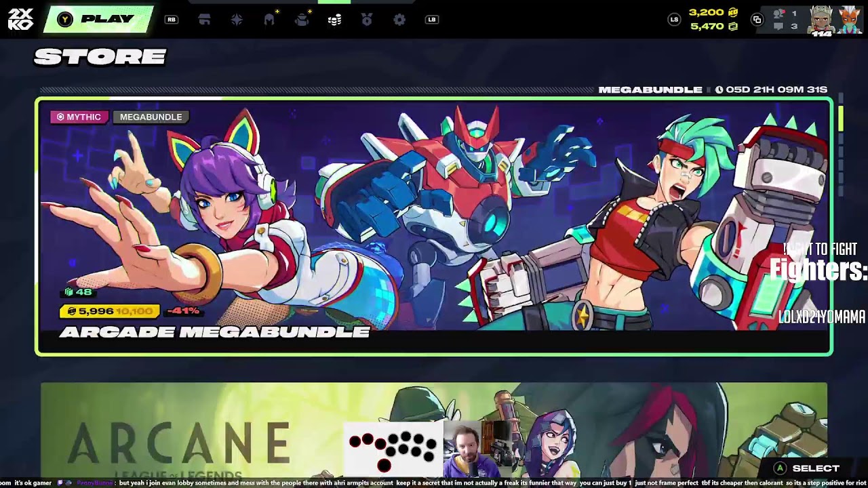Click the LOLXD21YOMAMA username text
This screenshot has width=868, height=488.
(x=822, y=317)
